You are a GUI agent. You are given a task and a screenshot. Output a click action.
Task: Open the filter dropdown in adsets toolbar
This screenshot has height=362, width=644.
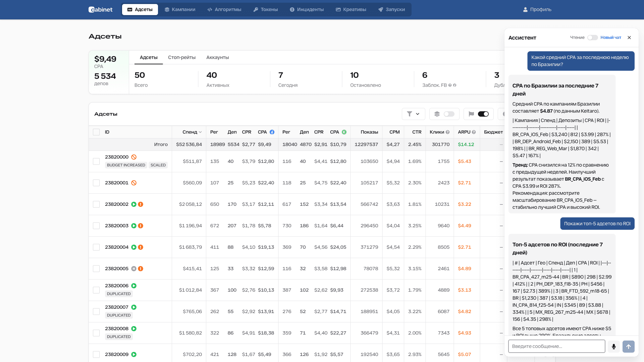tap(413, 114)
